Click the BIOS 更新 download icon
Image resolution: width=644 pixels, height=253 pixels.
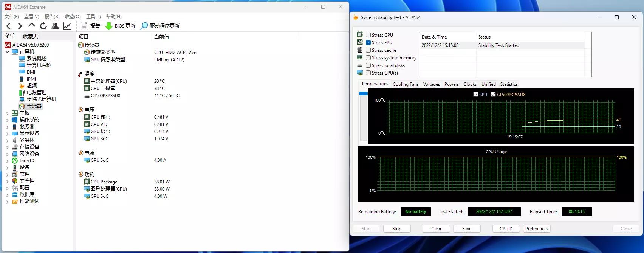tap(109, 26)
